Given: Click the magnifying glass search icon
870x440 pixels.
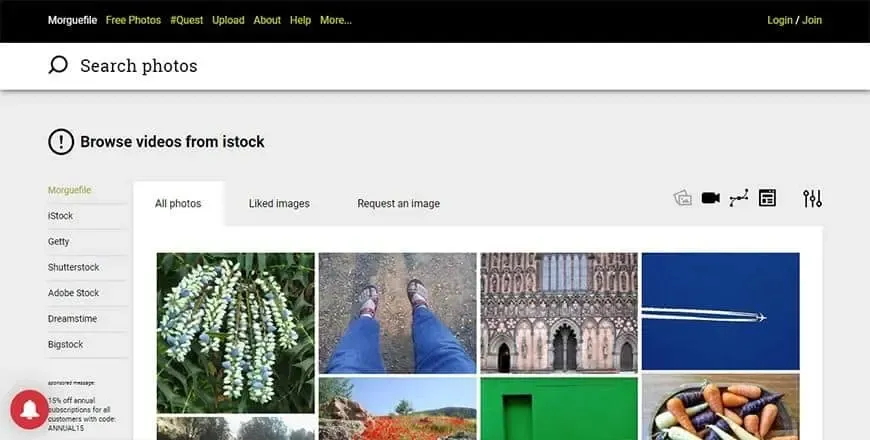Looking at the screenshot, I should coord(58,65).
